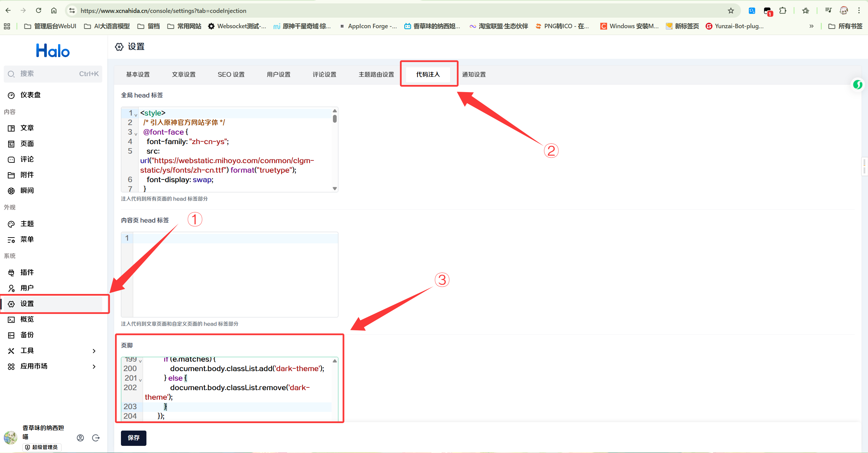The image size is (868, 453).
Task: Click the Halo logo
Action: click(x=53, y=51)
